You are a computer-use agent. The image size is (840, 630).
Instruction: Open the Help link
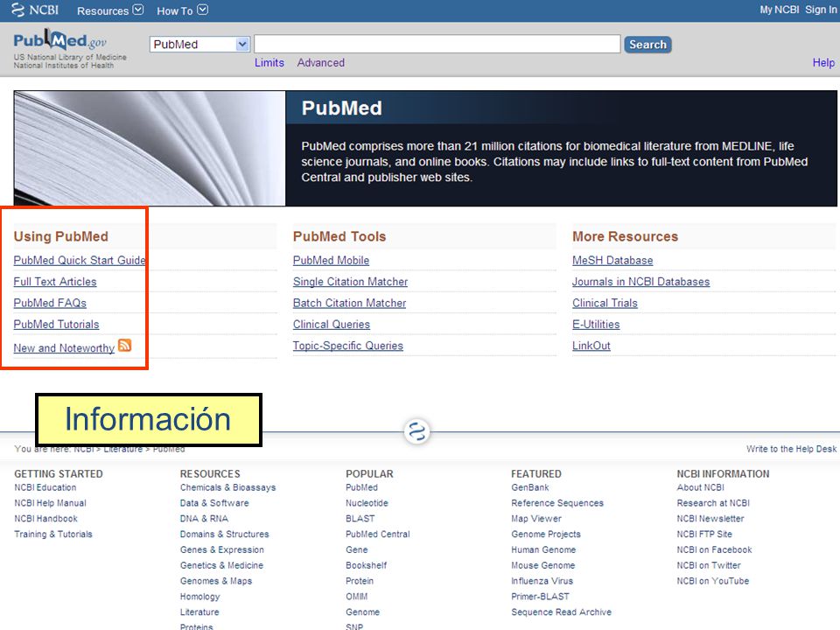(823, 63)
